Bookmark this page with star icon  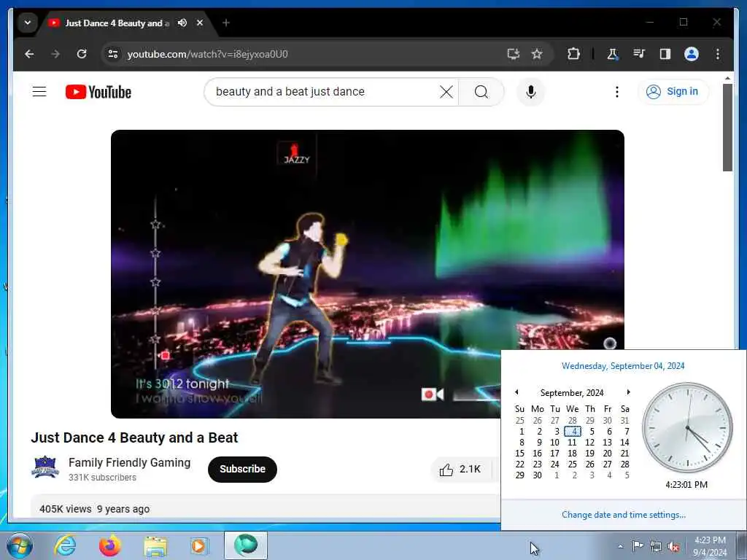click(537, 54)
